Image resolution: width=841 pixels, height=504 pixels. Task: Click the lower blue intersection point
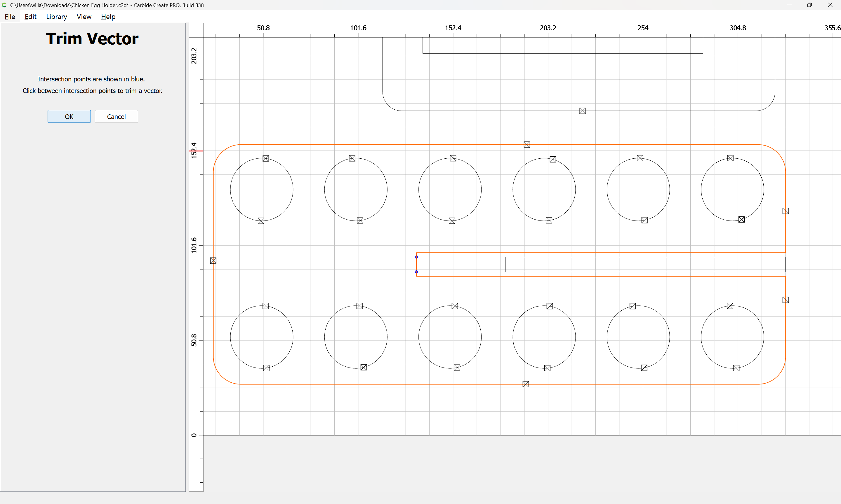416,272
